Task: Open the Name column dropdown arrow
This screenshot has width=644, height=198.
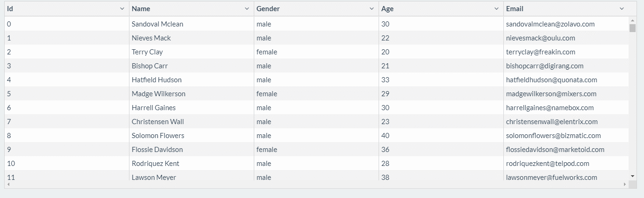Action: [247, 9]
